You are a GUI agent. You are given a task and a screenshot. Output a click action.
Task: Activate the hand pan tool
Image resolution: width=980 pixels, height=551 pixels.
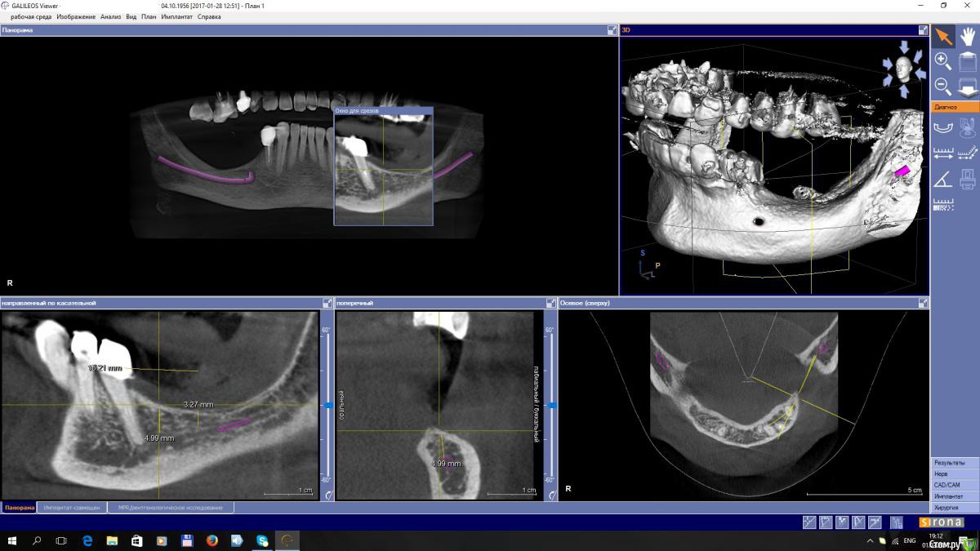coord(968,36)
